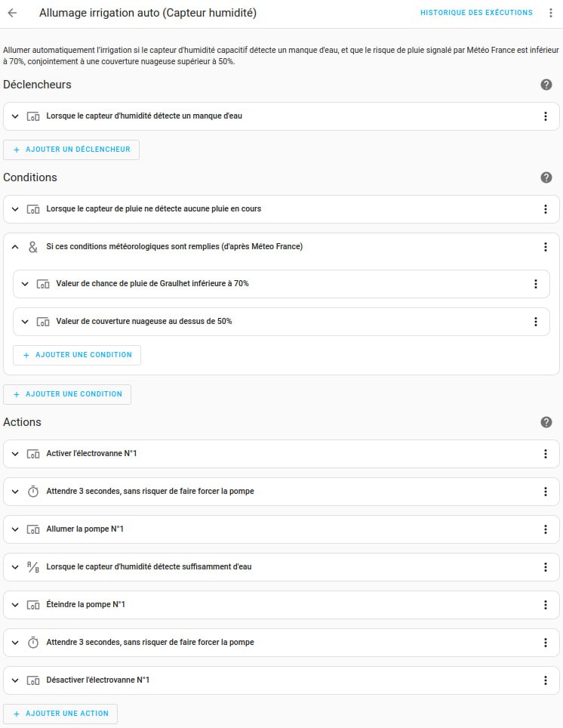Collapse the Météo France conditions group
Image resolution: width=563 pixels, height=728 pixels.
tap(15, 247)
